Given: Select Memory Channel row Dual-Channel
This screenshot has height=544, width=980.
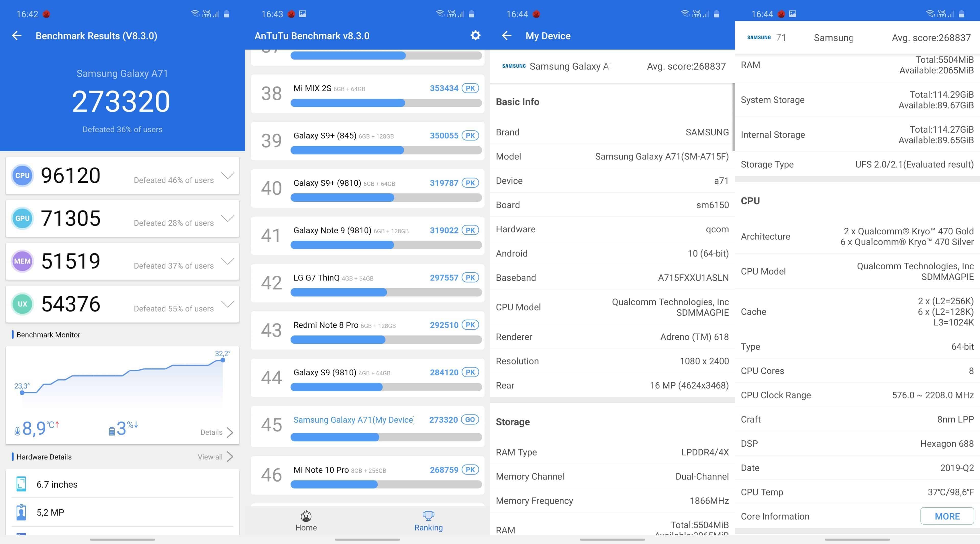Looking at the screenshot, I should (x=612, y=476).
